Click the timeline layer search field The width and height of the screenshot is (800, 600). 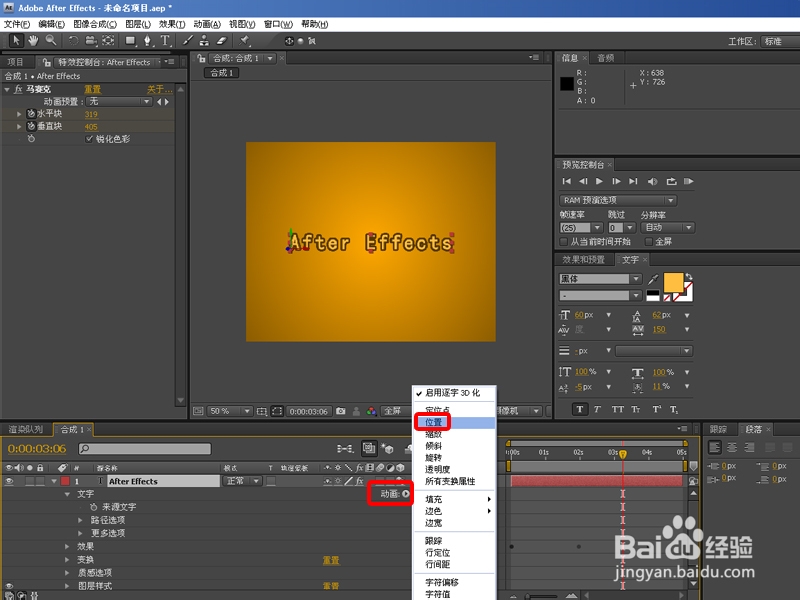(144, 448)
